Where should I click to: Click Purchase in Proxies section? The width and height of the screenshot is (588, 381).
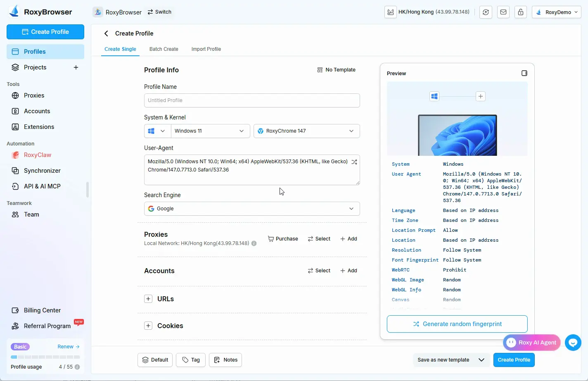click(283, 239)
